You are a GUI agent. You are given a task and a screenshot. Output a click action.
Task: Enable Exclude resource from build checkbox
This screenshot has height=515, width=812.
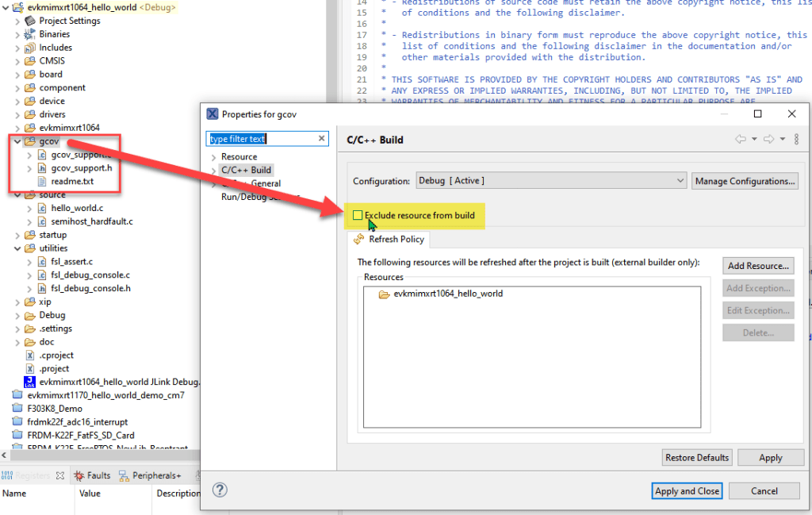358,216
